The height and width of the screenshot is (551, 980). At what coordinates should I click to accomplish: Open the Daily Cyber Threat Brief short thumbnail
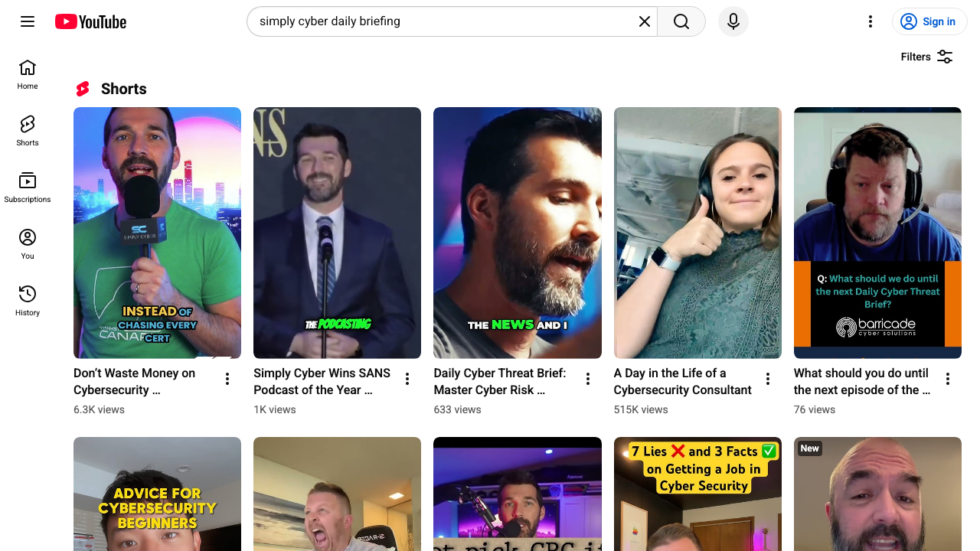[518, 233]
